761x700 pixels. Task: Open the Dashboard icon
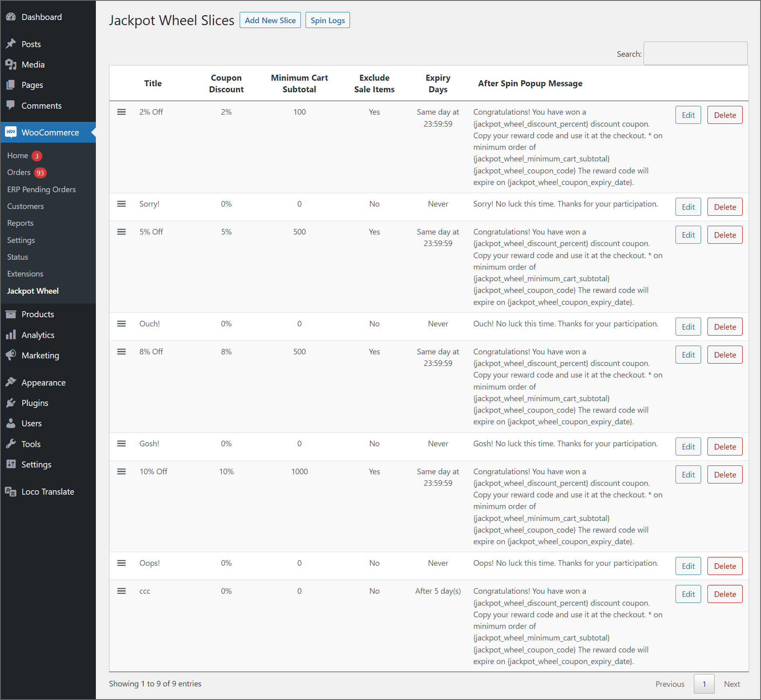11,17
